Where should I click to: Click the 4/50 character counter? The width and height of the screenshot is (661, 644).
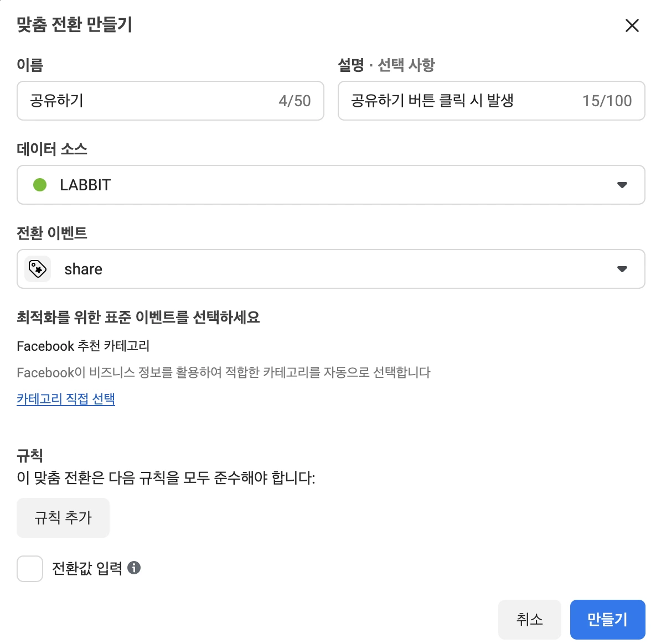(x=295, y=101)
